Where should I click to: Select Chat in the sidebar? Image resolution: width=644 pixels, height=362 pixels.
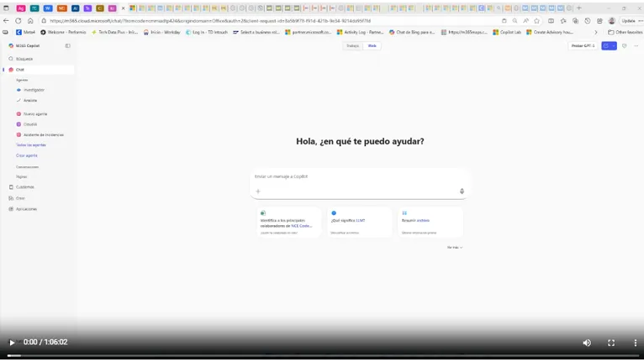click(x=38, y=70)
